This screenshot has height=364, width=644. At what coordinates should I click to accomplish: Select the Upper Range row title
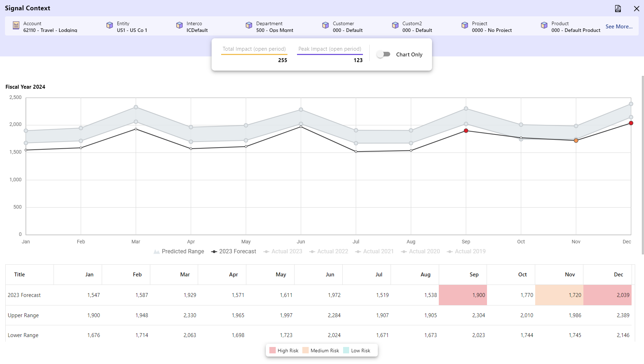point(23,315)
